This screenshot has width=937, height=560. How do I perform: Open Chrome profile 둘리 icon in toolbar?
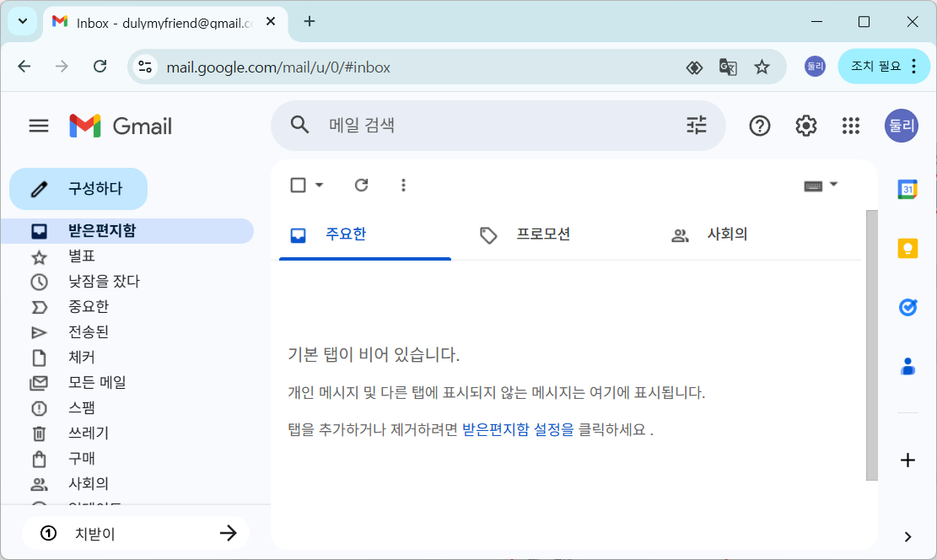pos(815,67)
